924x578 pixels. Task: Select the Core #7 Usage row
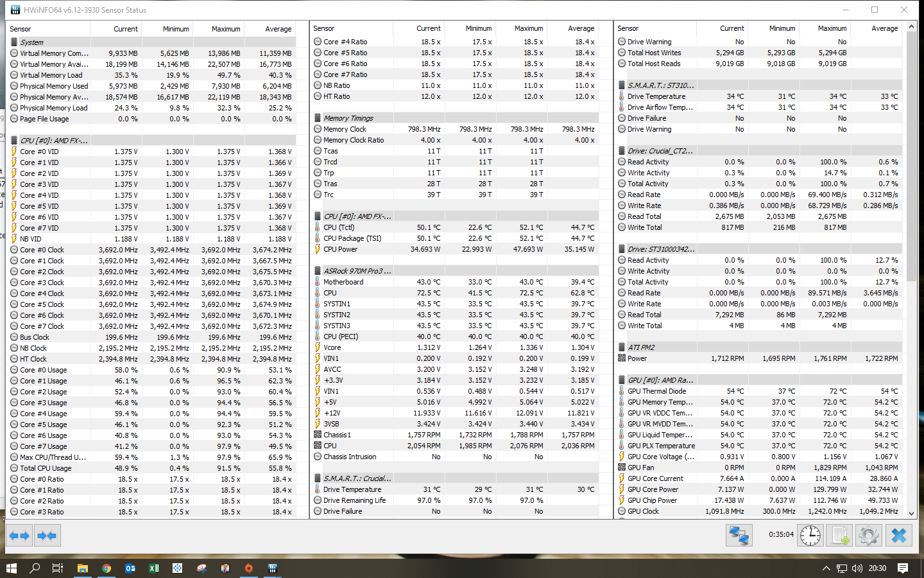click(x=152, y=446)
